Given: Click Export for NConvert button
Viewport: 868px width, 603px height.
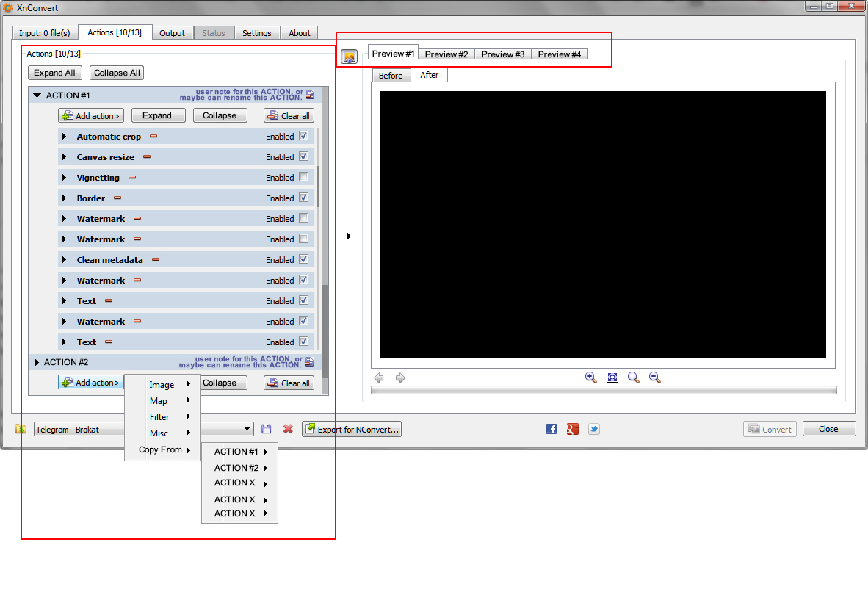Looking at the screenshot, I should coord(352,429).
